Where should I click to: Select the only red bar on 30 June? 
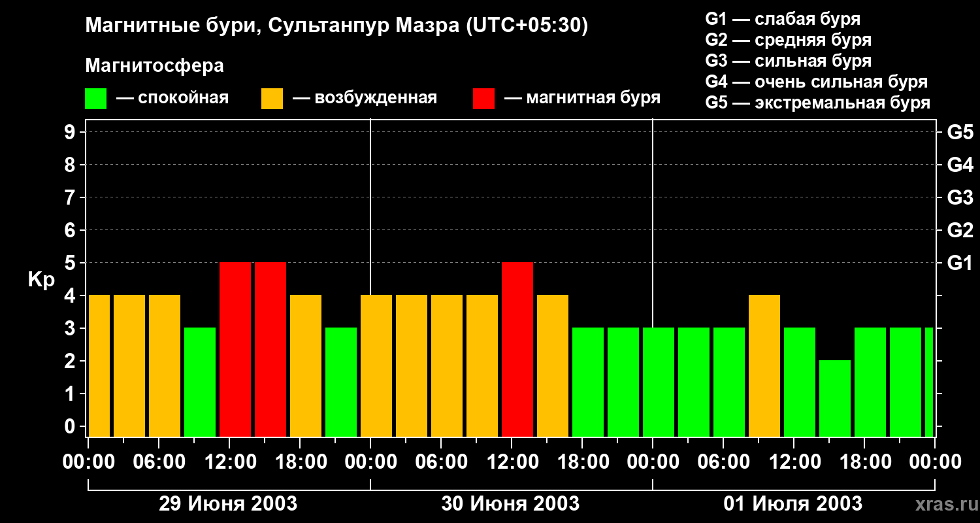tap(517, 349)
